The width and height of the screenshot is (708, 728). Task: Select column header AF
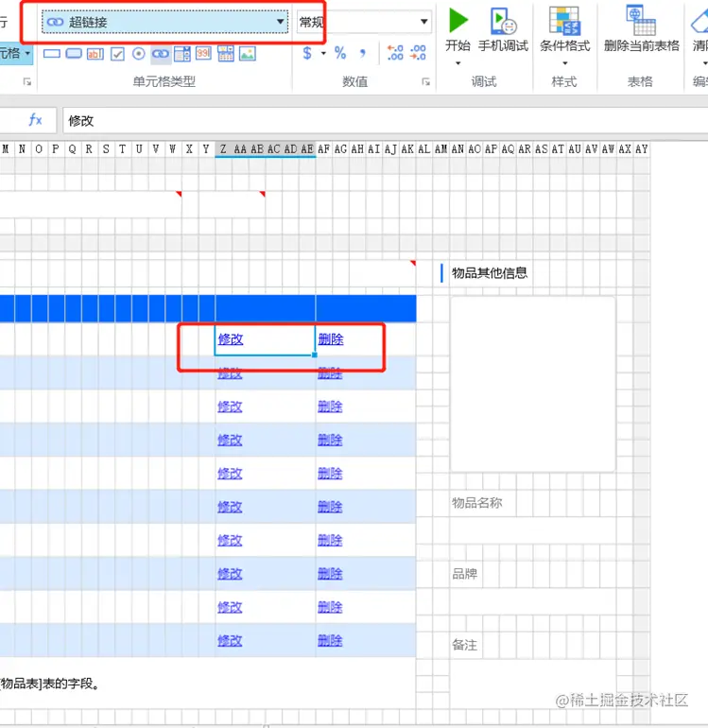pos(323,149)
